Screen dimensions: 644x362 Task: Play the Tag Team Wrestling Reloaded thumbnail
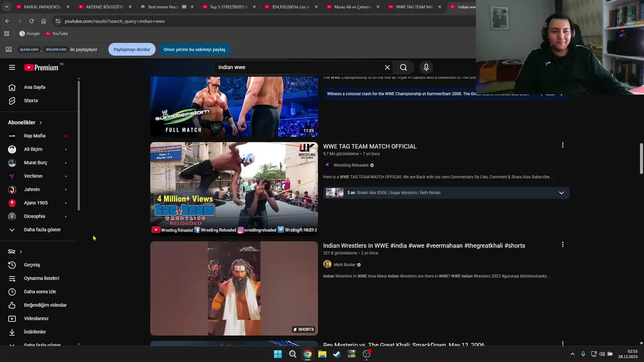click(234, 189)
